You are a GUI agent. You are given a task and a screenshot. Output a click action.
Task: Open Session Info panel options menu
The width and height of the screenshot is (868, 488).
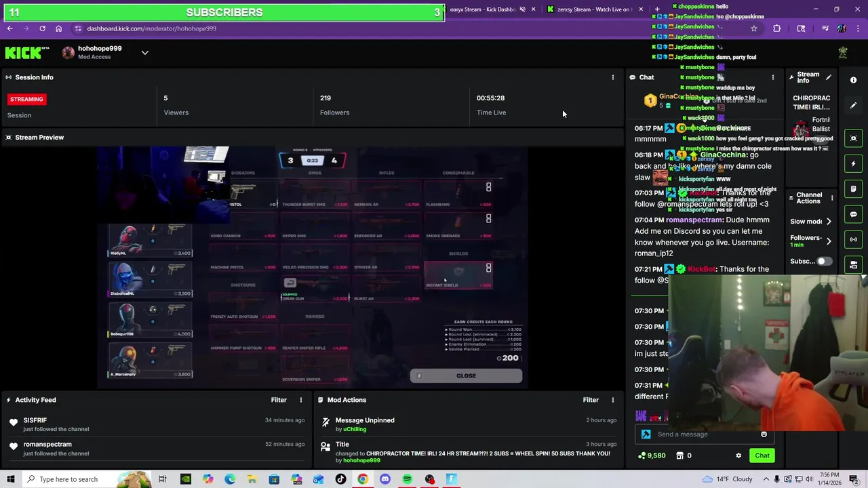[x=612, y=77]
